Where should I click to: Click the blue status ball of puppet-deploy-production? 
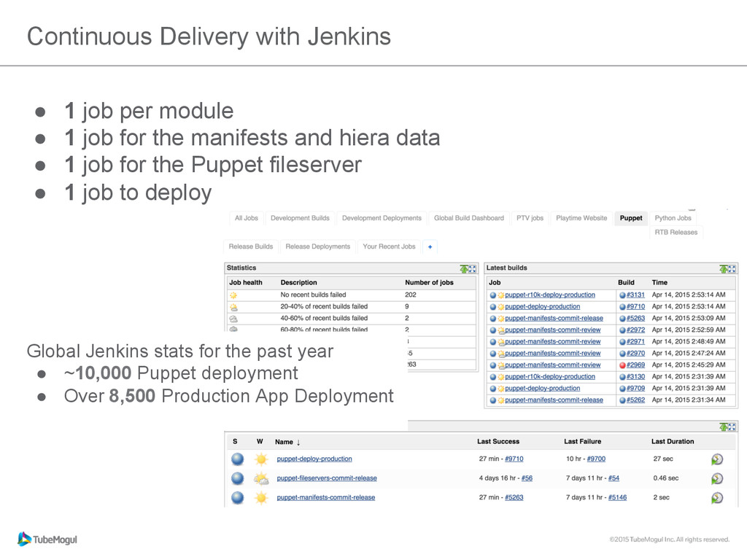[x=237, y=459]
